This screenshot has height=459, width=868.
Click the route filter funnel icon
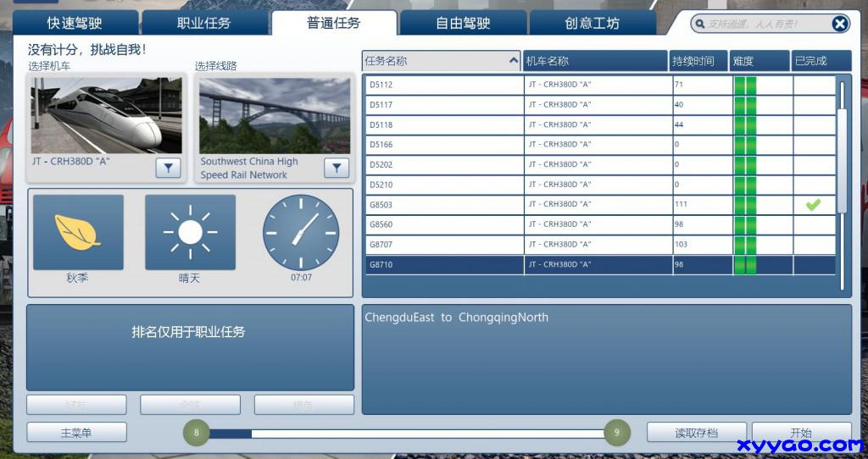click(x=337, y=169)
